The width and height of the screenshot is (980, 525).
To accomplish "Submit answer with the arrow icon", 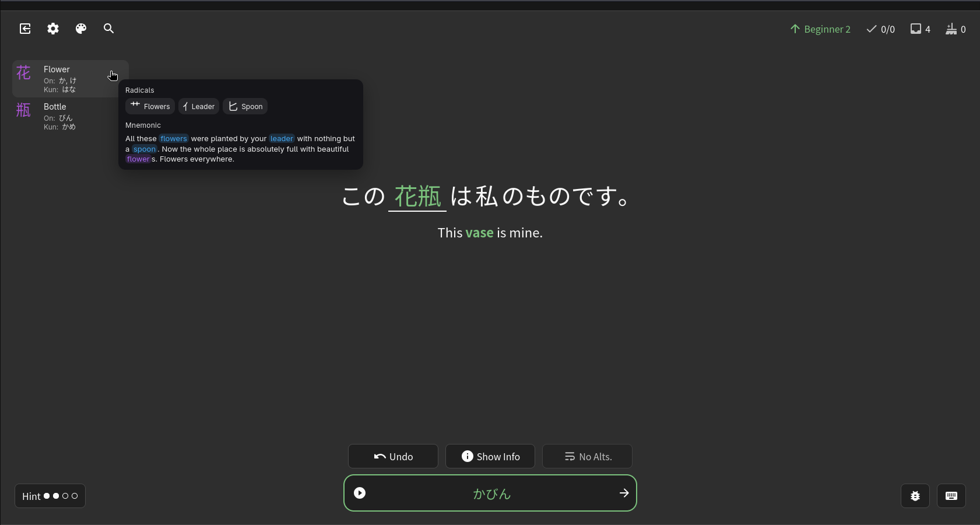I will coord(624,494).
